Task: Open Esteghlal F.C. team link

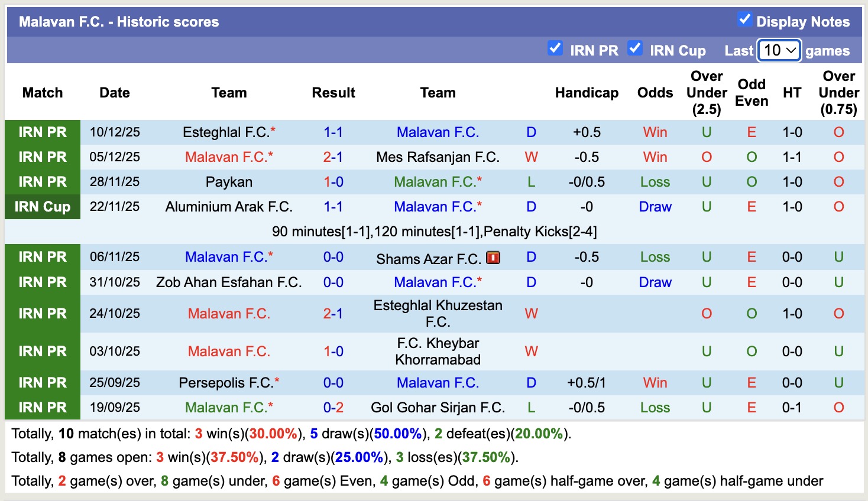Action: click(x=226, y=132)
